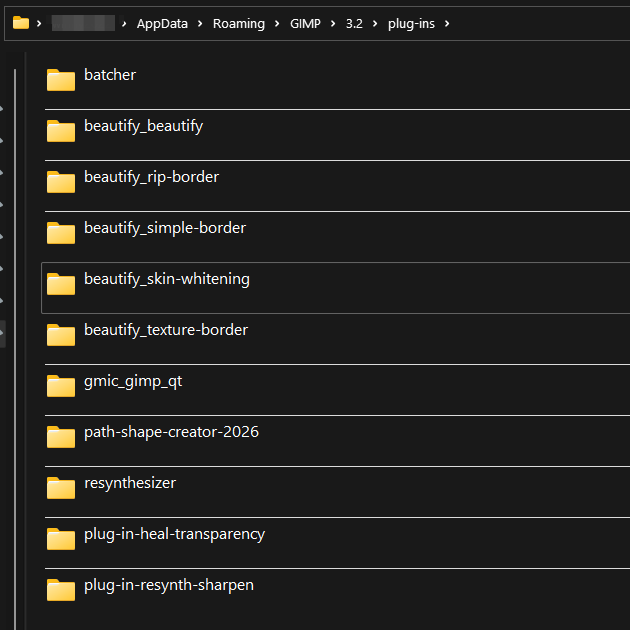
Task: Select the resynthesizer folder icon
Action: tap(61, 488)
